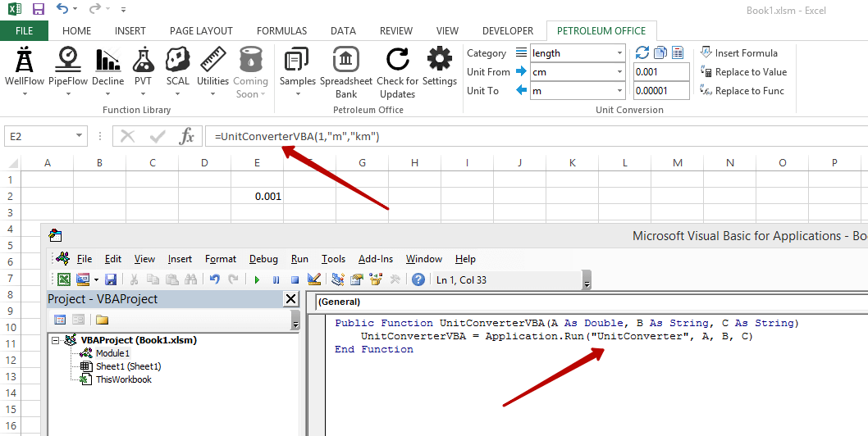Viewport: 868px width, 436px height.
Task: Click the blue refresh conversion icon
Action: tap(642, 52)
